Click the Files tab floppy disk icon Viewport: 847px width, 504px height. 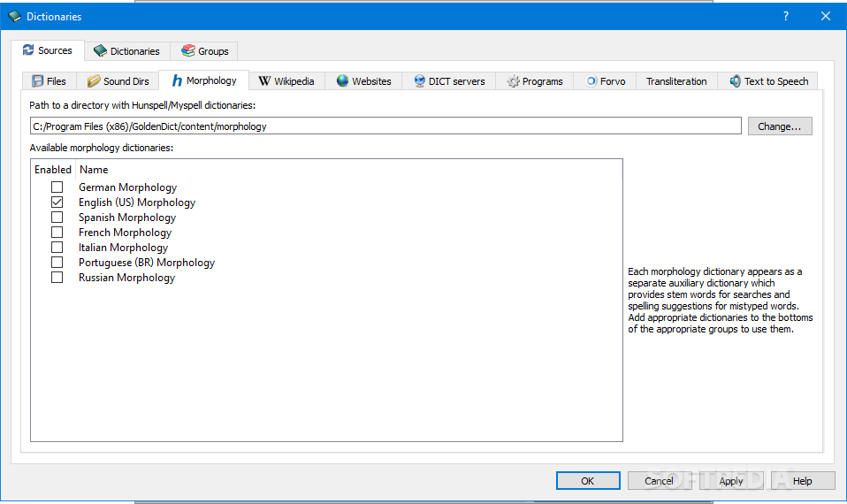[37, 81]
